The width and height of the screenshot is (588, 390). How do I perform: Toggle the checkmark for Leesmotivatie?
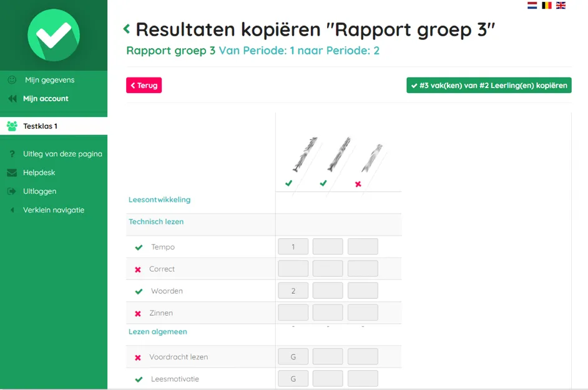(x=139, y=379)
